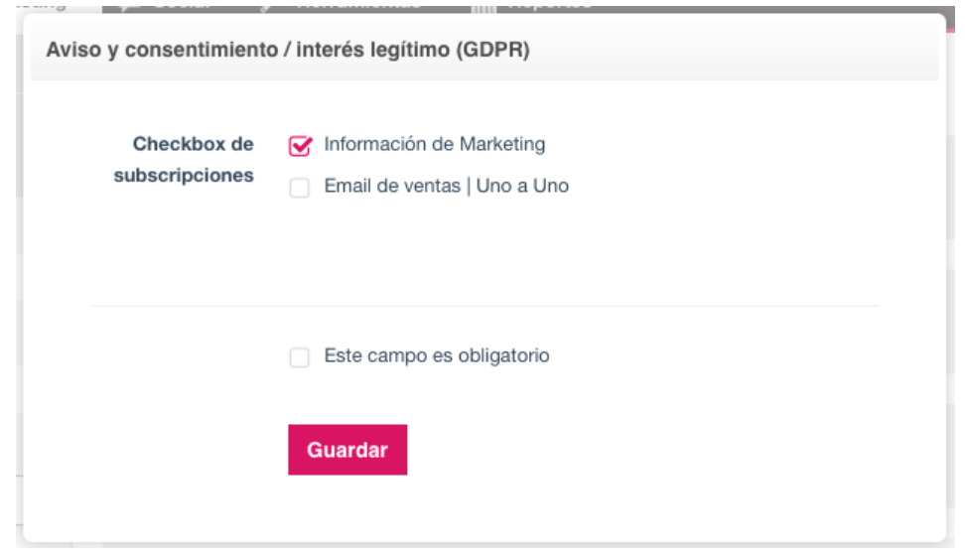Click the cut-off menu item at the far top left
This screenshot has height=560, width=965.
coord(41,5)
